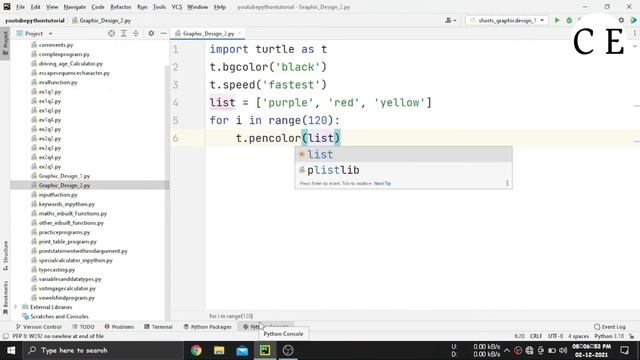Open VCS menu

point(177,7)
